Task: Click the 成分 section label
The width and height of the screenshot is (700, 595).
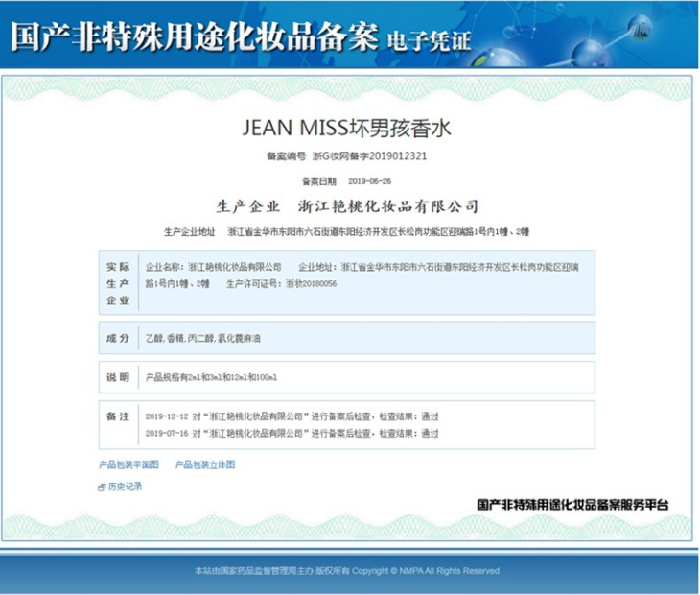Action: click(118, 338)
